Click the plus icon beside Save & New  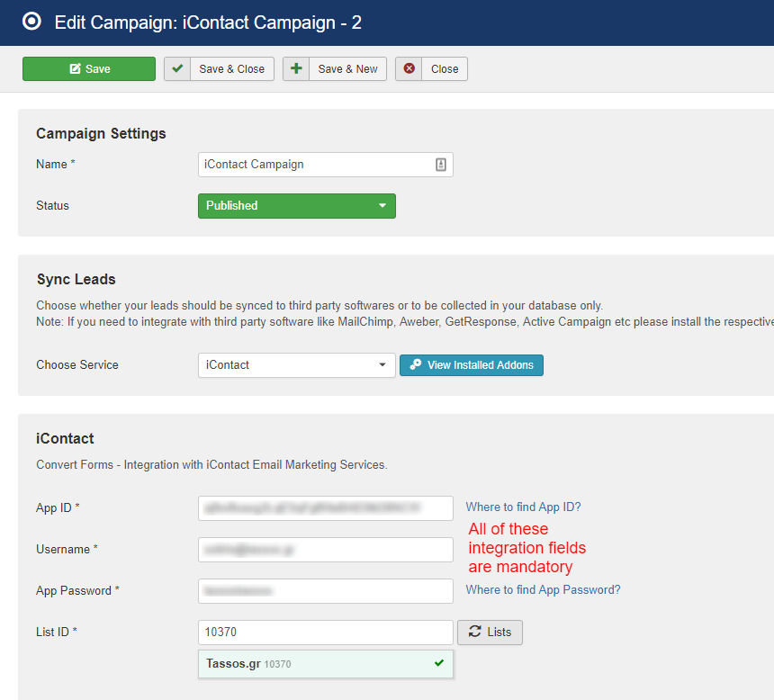(x=296, y=68)
